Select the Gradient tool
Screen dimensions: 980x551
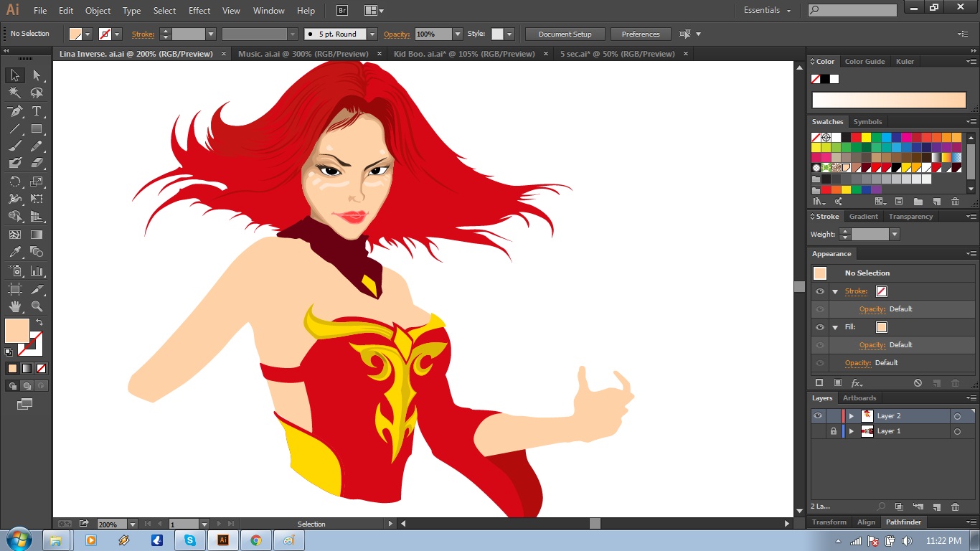click(37, 235)
